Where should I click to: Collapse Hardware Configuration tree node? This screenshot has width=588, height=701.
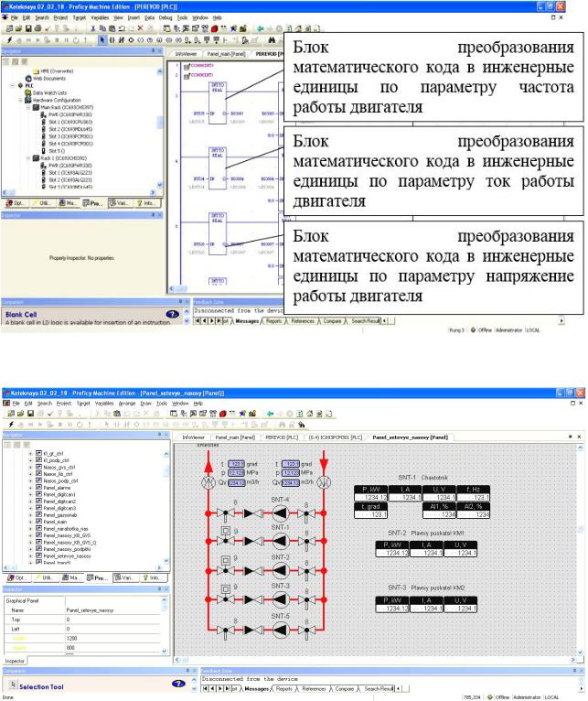click(20, 100)
